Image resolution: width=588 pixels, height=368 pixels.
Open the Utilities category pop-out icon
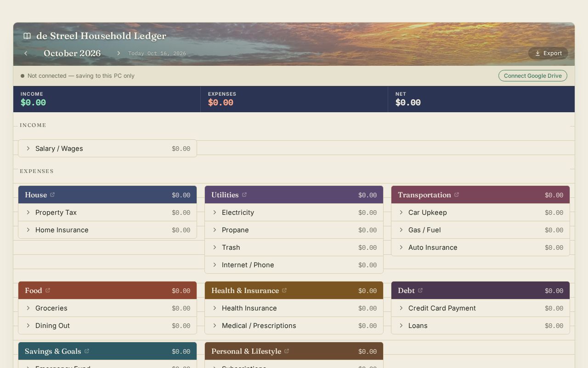click(244, 195)
